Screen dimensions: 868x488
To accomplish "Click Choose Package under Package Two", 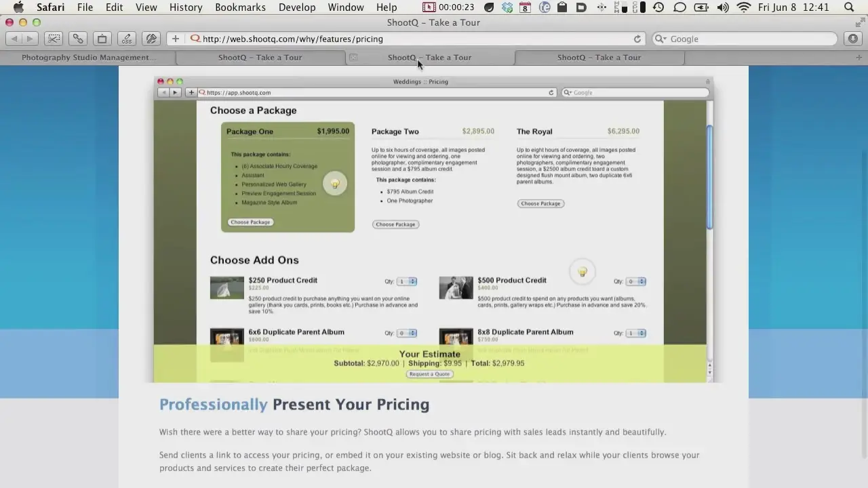I will coord(395,224).
